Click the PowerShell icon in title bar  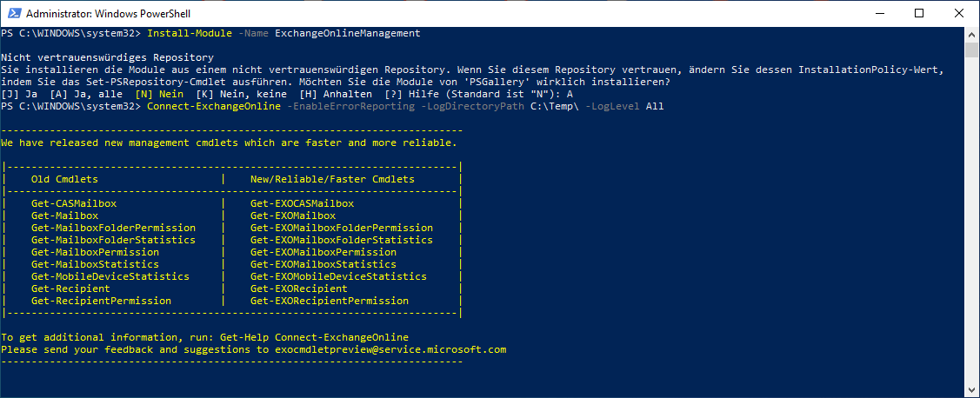13,13
